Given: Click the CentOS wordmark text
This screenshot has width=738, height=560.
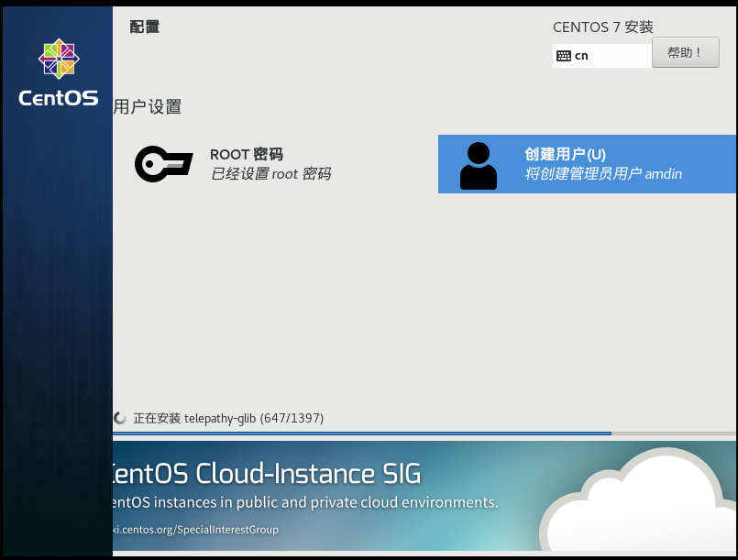Looking at the screenshot, I should coord(59,98).
